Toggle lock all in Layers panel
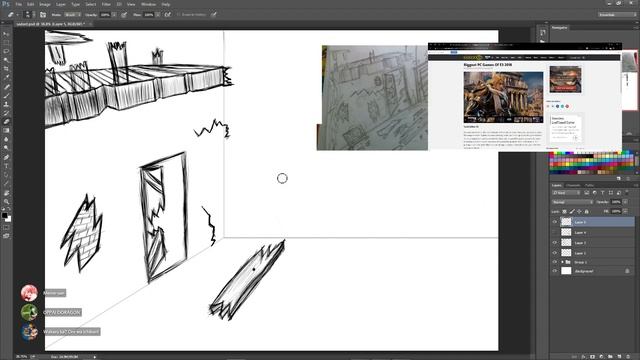 587,211
